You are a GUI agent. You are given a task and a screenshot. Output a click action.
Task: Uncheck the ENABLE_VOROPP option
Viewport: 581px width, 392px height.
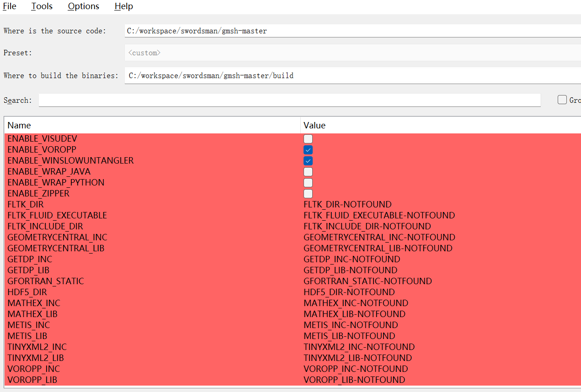click(x=308, y=150)
